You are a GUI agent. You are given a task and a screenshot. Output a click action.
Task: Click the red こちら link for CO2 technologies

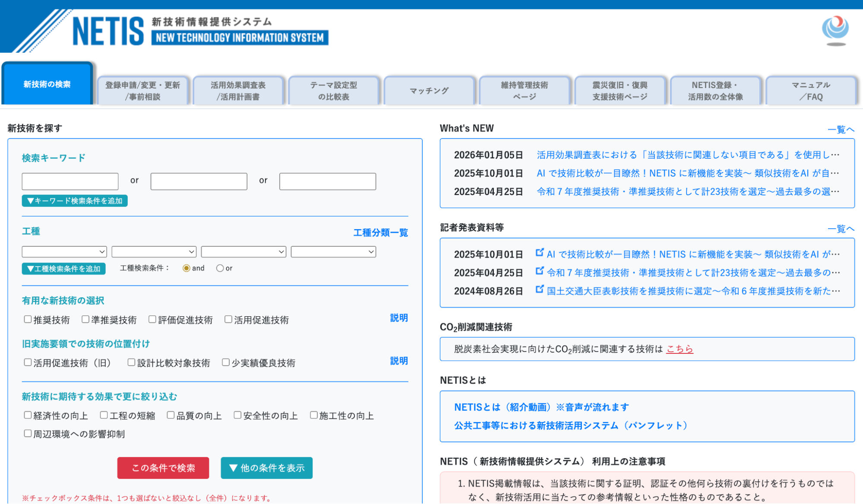click(680, 349)
